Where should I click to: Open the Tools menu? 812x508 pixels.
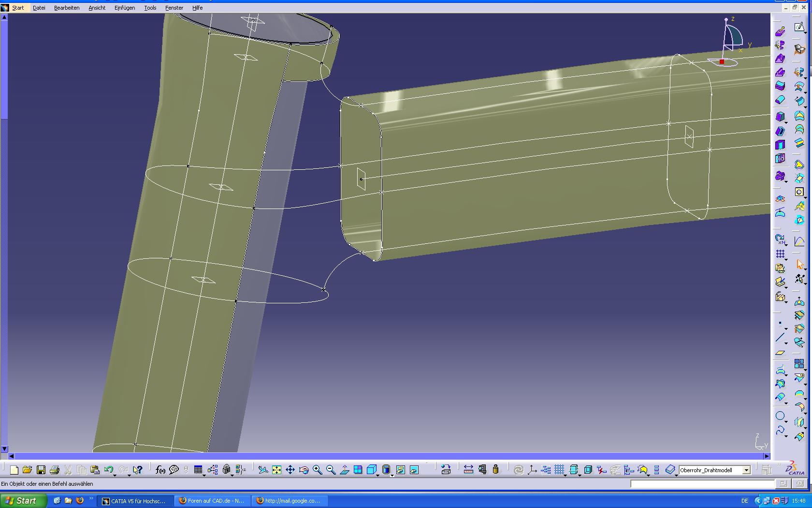click(150, 8)
